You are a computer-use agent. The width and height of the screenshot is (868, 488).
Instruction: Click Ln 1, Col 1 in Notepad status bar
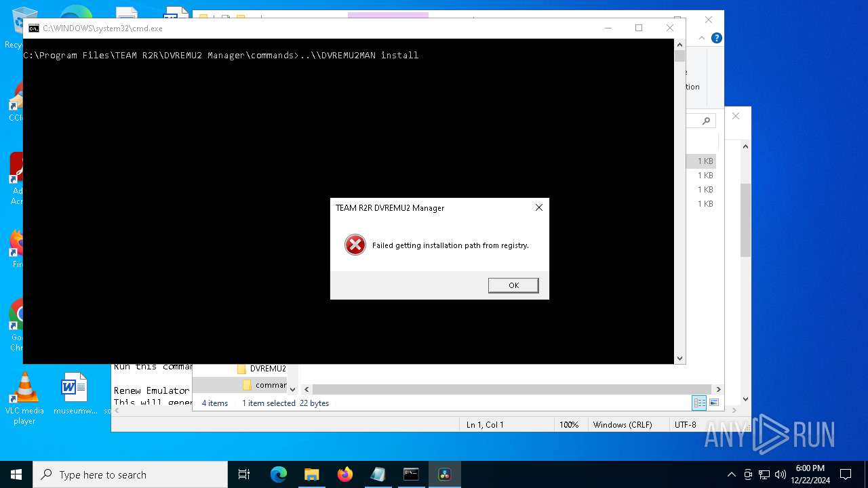tap(485, 425)
